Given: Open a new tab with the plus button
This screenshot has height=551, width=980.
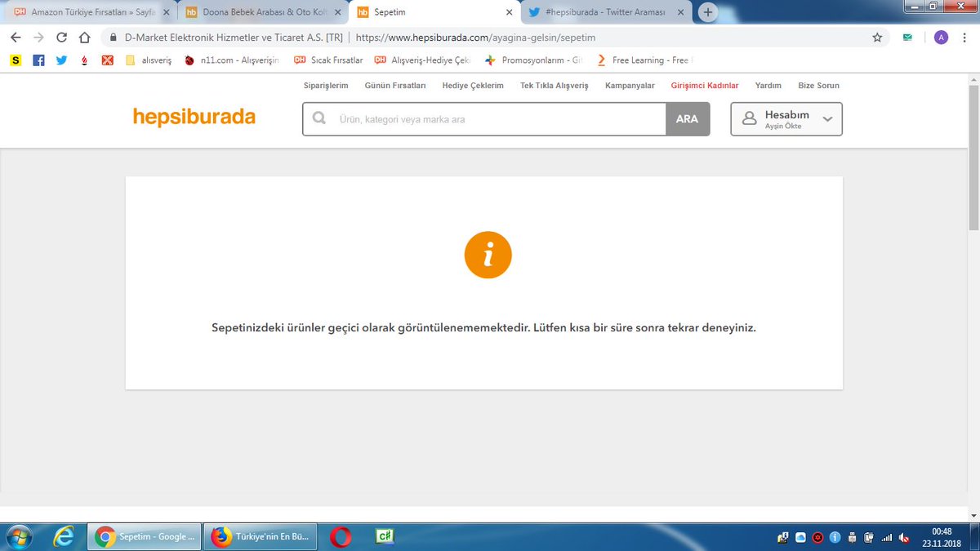Looking at the screenshot, I should (707, 12).
